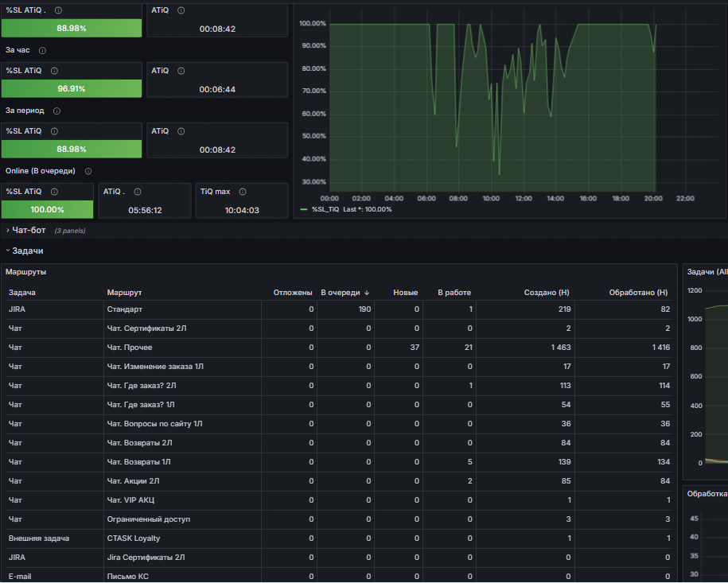Select 'Чат. Где заказ? 1Л' cell

[x=182, y=405]
